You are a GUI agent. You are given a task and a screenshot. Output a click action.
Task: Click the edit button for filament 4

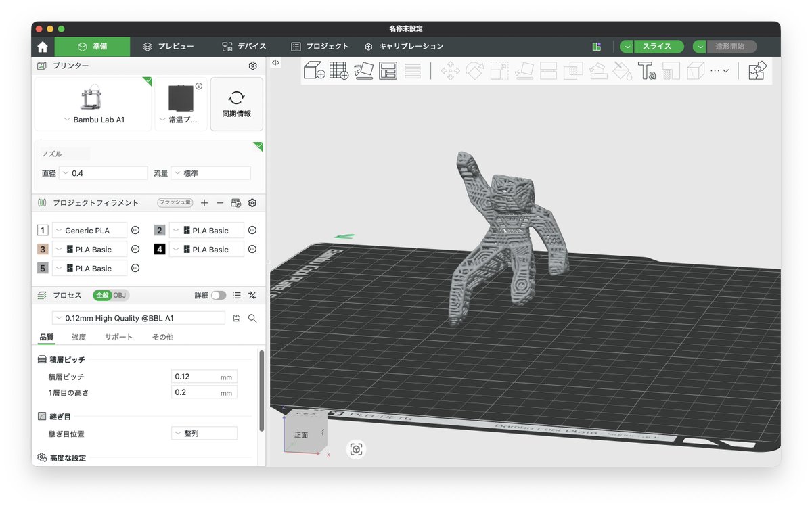252,250
